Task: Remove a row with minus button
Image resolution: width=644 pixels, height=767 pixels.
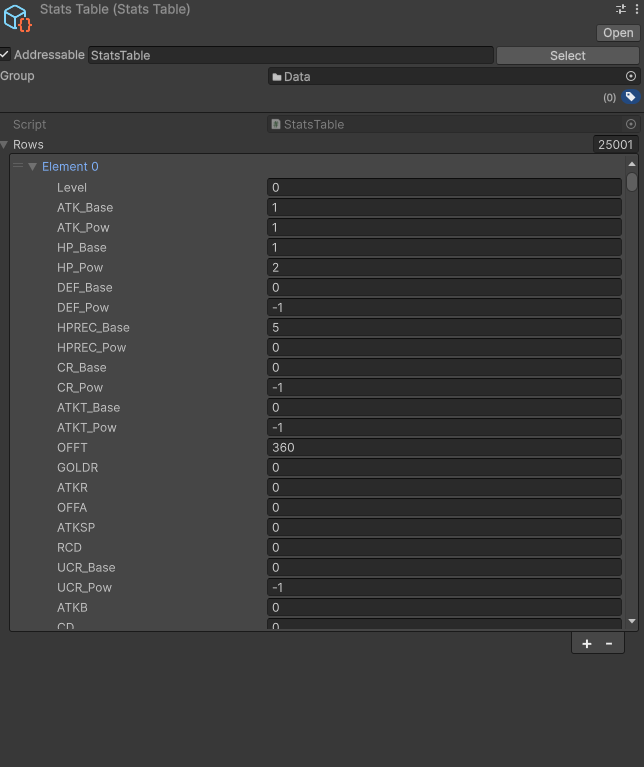Action: tap(609, 644)
